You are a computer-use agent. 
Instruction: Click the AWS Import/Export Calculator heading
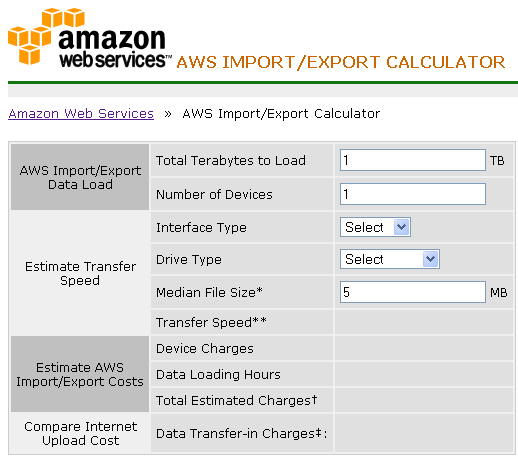point(341,62)
